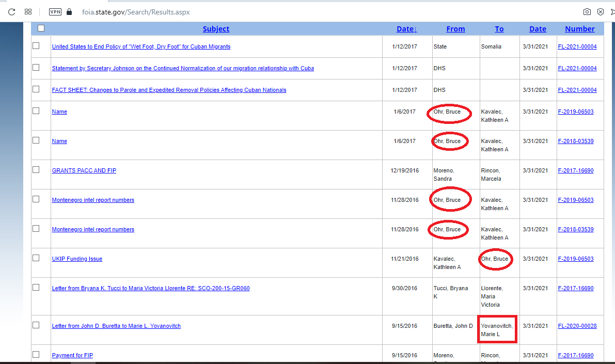View site security via the padlock icon
615x364 pixels.
(x=69, y=12)
